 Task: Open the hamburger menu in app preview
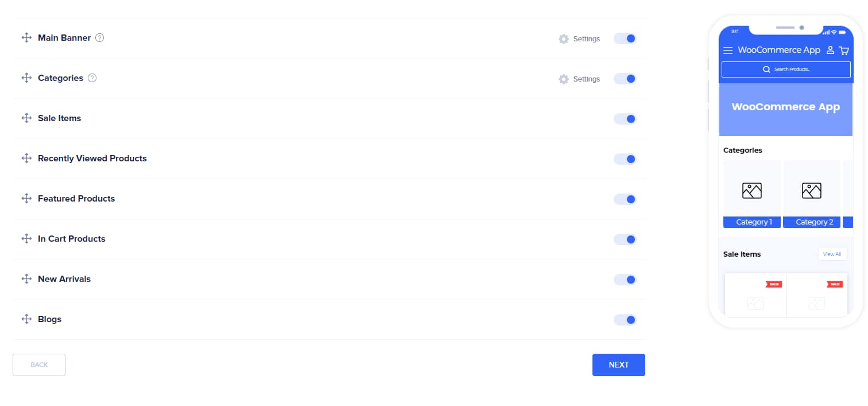tap(728, 50)
